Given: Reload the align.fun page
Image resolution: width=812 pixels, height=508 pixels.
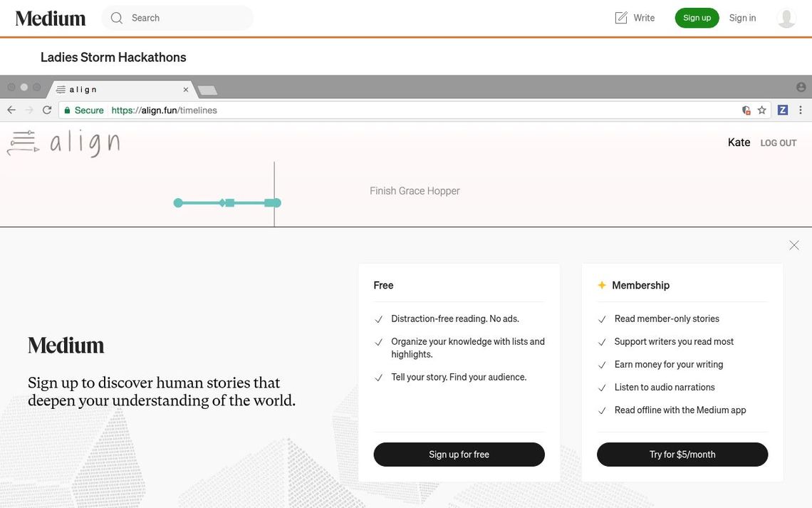Looking at the screenshot, I should [x=47, y=110].
